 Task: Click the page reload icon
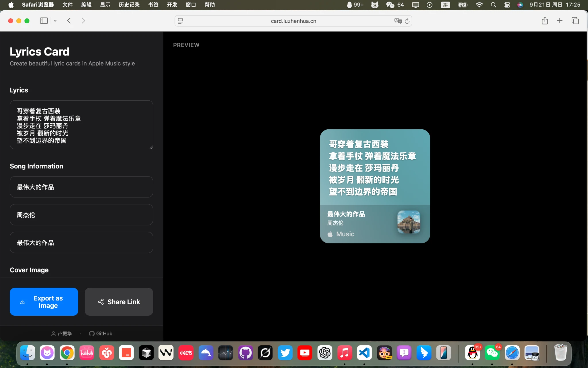pyautogui.click(x=407, y=21)
